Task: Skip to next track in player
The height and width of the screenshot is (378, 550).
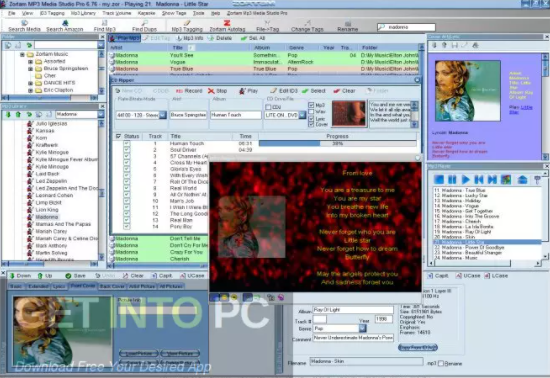Action: 492,180
